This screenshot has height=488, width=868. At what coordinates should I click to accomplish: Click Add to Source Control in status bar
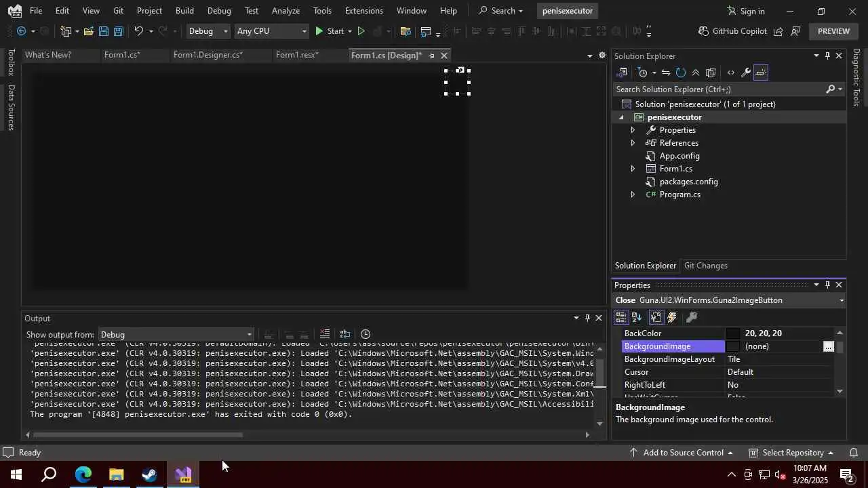pos(682,453)
